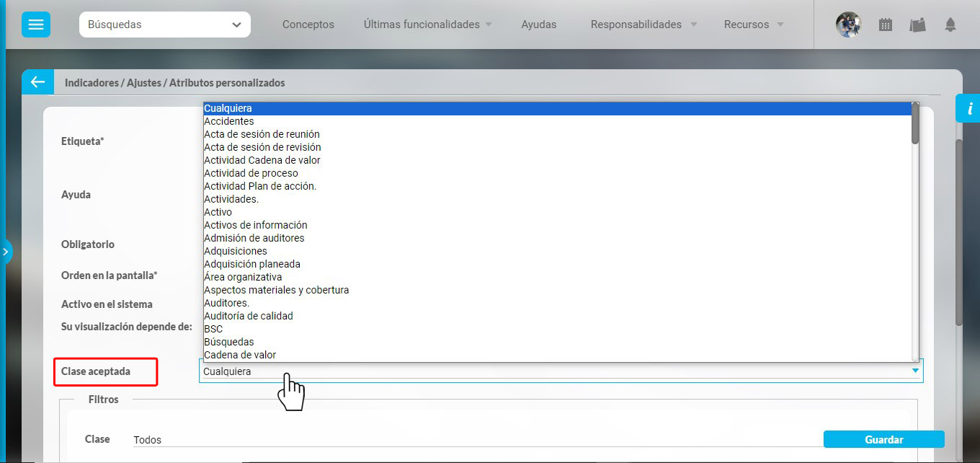This screenshot has height=463, width=980.
Task: Open the Conceptos menu item
Action: [x=308, y=25]
